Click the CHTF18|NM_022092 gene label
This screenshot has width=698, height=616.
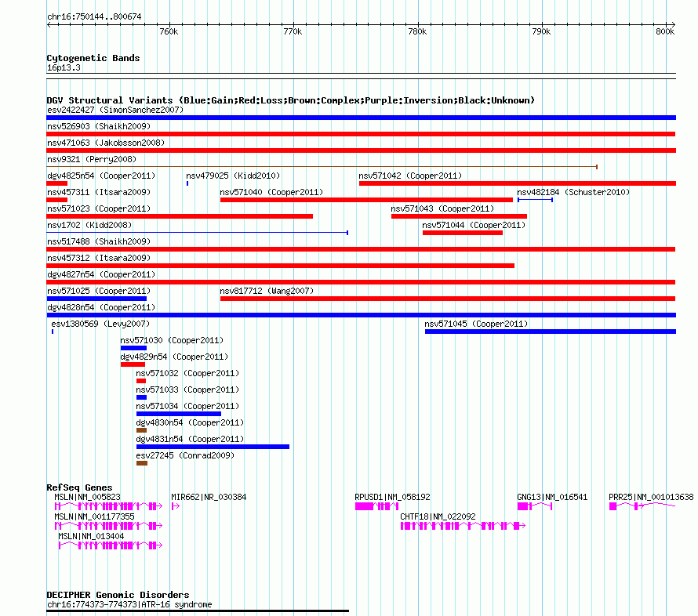(438, 516)
